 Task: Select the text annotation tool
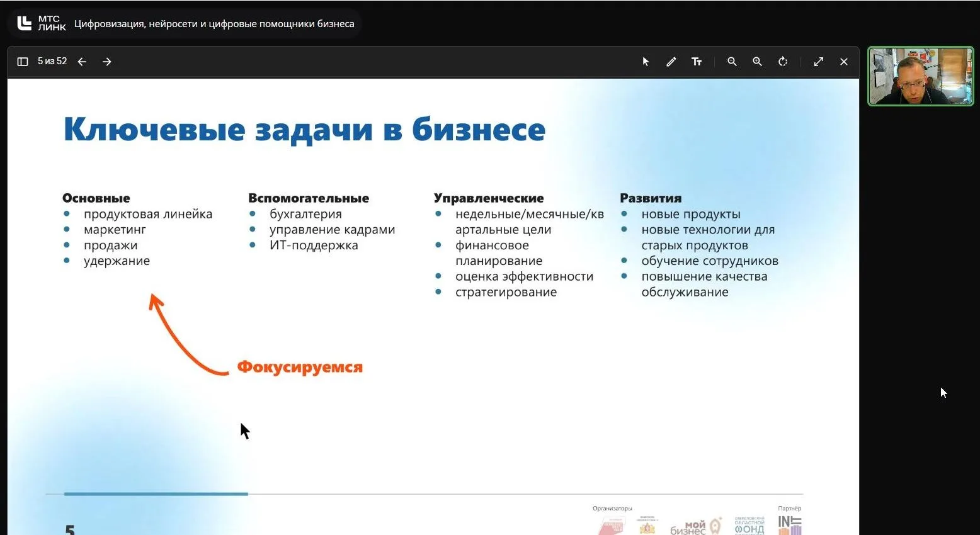tap(697, 62)
